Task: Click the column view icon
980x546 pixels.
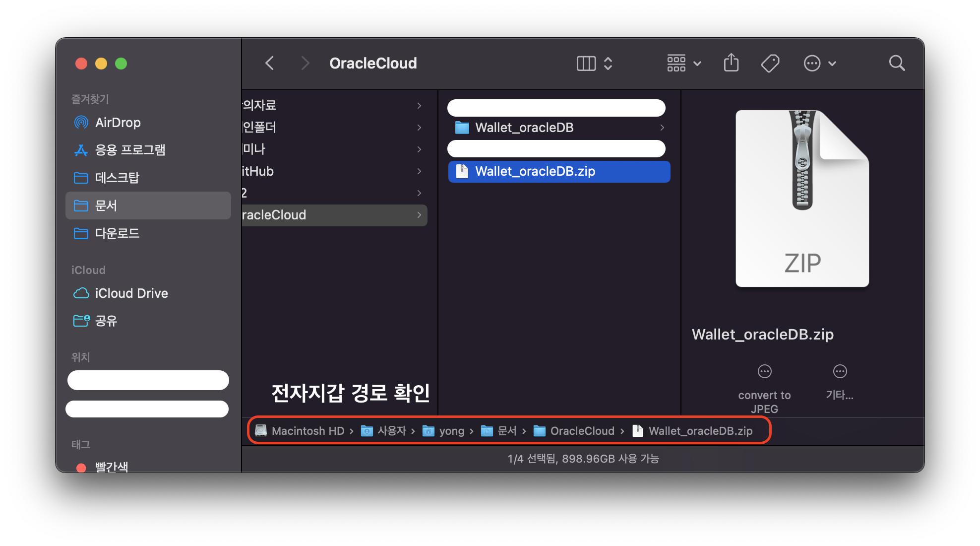Action: pos(586,63)
